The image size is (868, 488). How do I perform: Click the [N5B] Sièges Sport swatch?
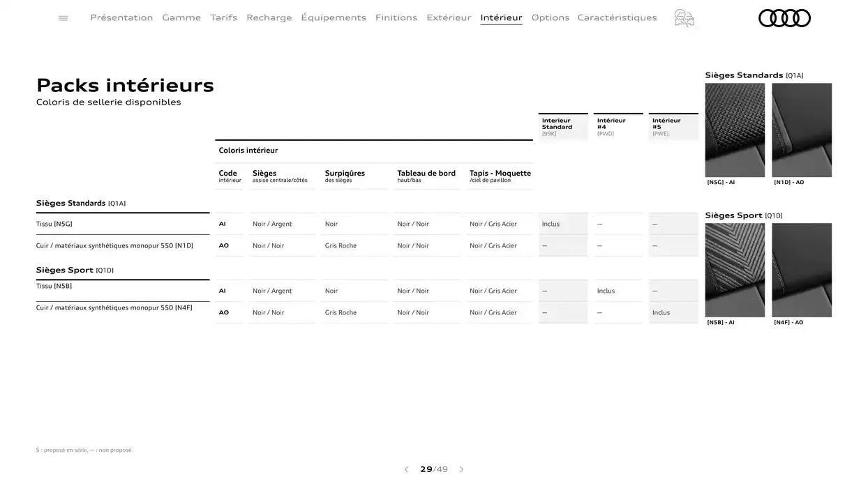pos(735,270)
